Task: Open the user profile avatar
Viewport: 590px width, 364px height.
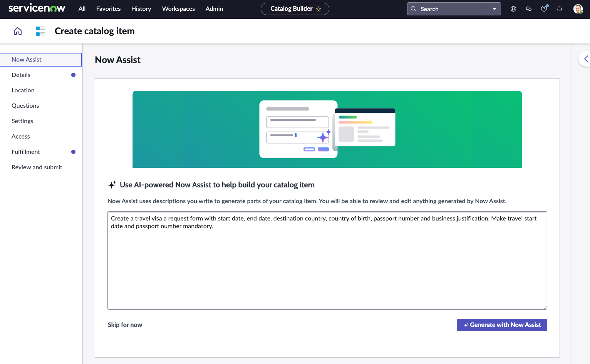Action: coord(578,9)
